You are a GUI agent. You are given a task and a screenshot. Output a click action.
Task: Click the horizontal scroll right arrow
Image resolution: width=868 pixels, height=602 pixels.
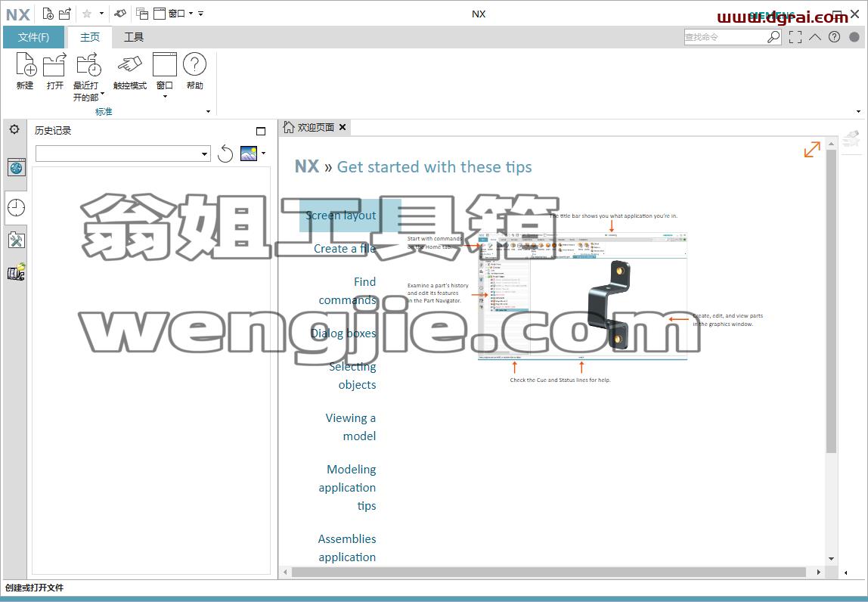coord(818,572)
